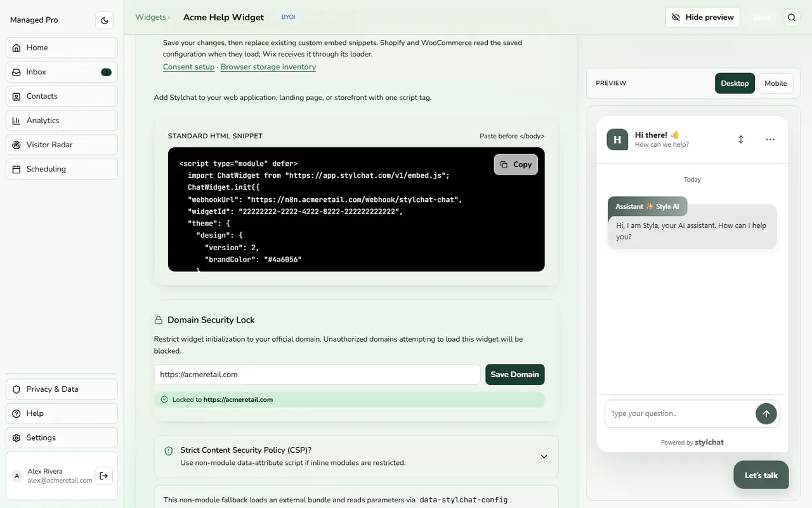Click Hide preview button
The height and width of the screenshot is (508, 812).
point(703,17)
